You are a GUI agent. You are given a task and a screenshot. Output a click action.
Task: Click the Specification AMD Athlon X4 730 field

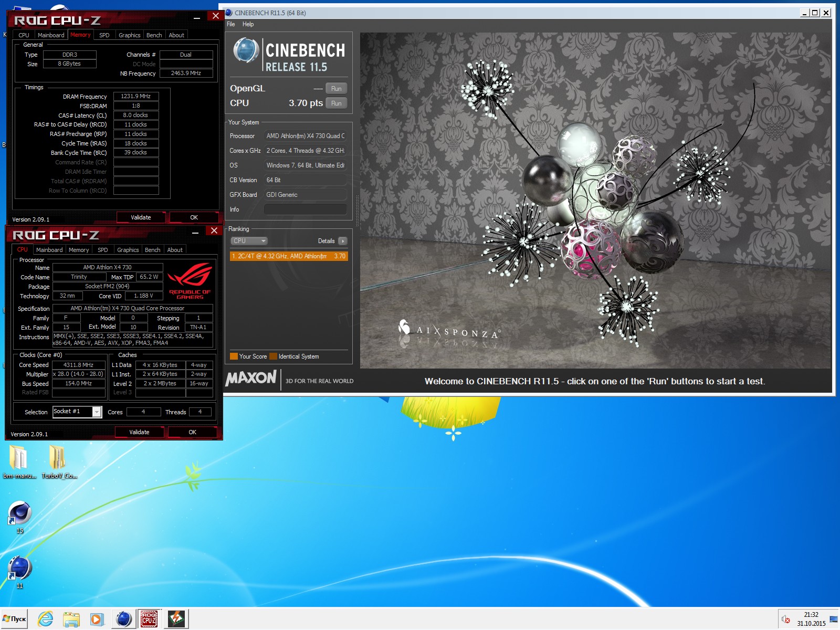coord(132,309)
